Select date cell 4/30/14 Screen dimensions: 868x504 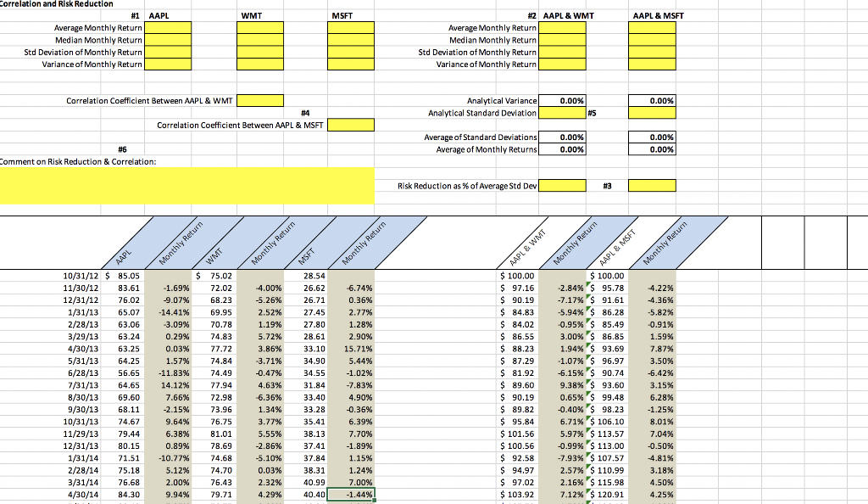pos(83,495)
